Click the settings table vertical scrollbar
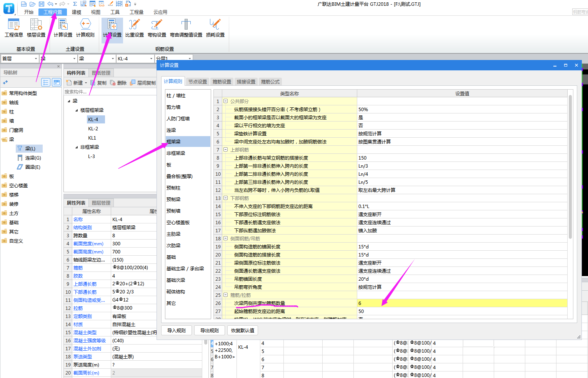588x378 pixels. point(570,167)
